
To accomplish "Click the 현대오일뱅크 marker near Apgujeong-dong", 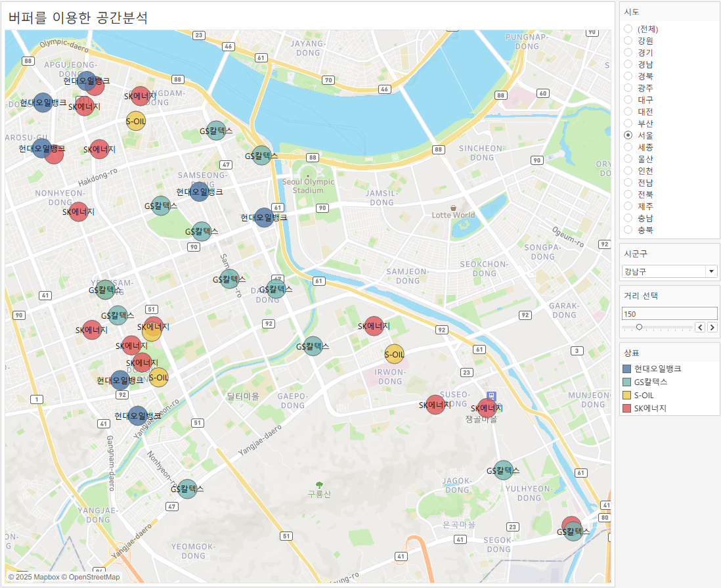I will click(x=87, y=81).
